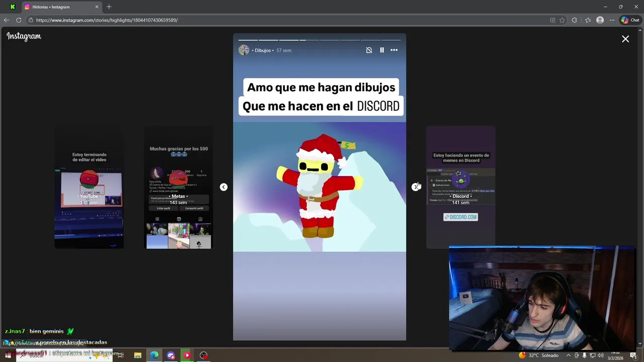Open the volume speaker tray icon
This screenshot has height=362, width=644.
click(x=601, y=355)
